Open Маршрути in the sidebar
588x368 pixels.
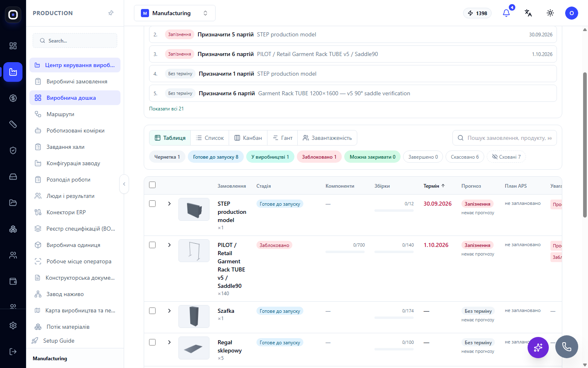tap(75, 114)
